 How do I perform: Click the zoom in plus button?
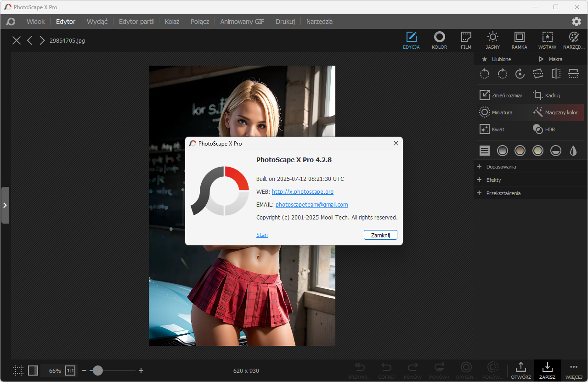click(x=141, y=371)
